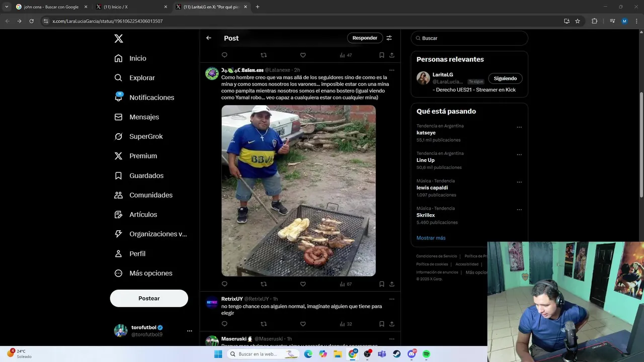Like the Lalanexe post with 67 views
The image size is (644, 362).
(303, 284)
